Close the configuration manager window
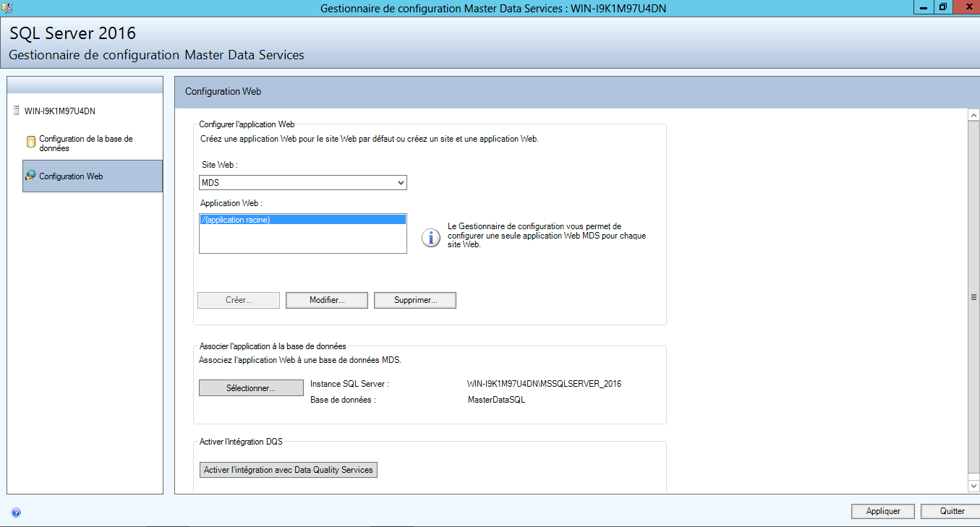The height and width of the screenshot is (527, 980). coord(967,7)
